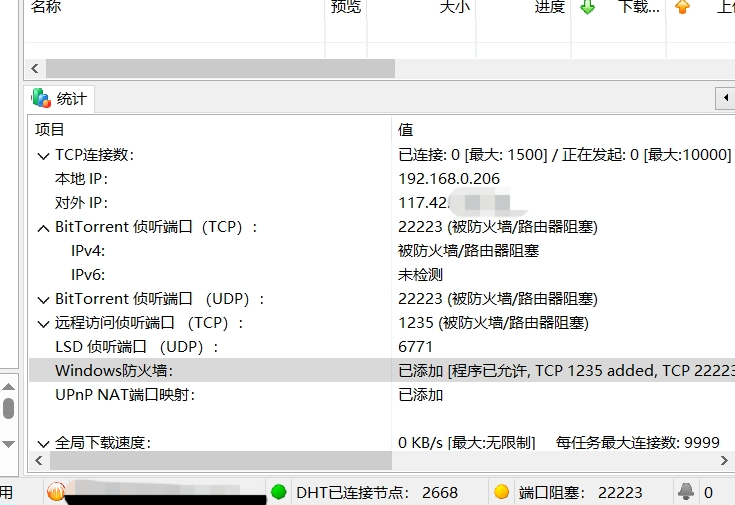Click the 进度 column header
The width and height of the screenshot is (735, 505).
point(524,7)
